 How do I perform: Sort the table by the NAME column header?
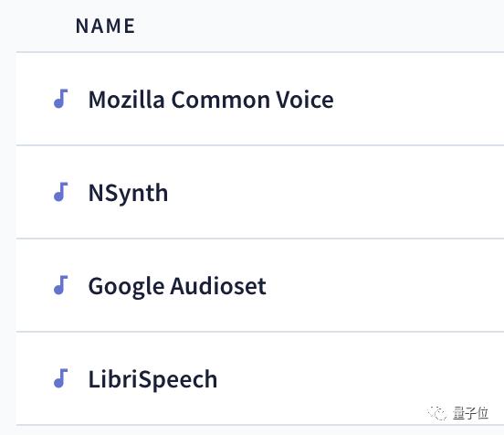[105, 26]
